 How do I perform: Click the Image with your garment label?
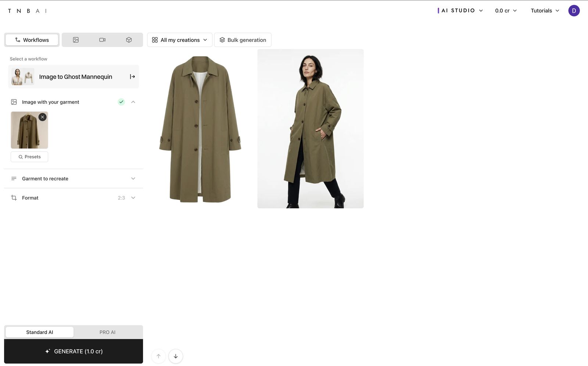pos(51,102)
